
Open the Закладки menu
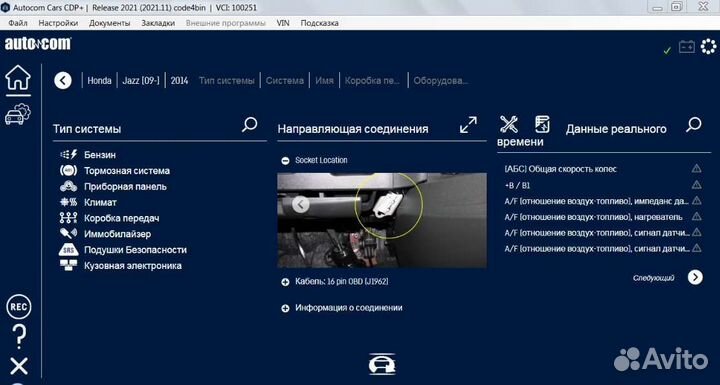click(x=158, y=23)
